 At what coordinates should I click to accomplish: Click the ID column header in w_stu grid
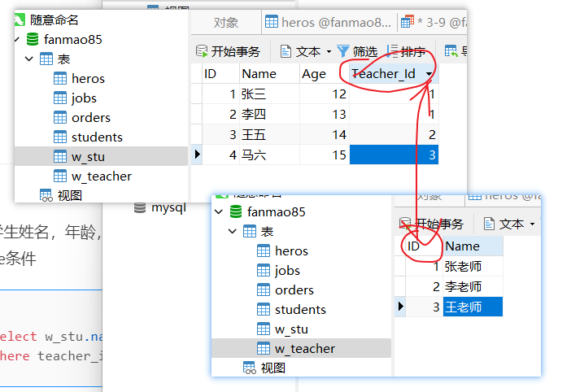click(x=220, y=74)
